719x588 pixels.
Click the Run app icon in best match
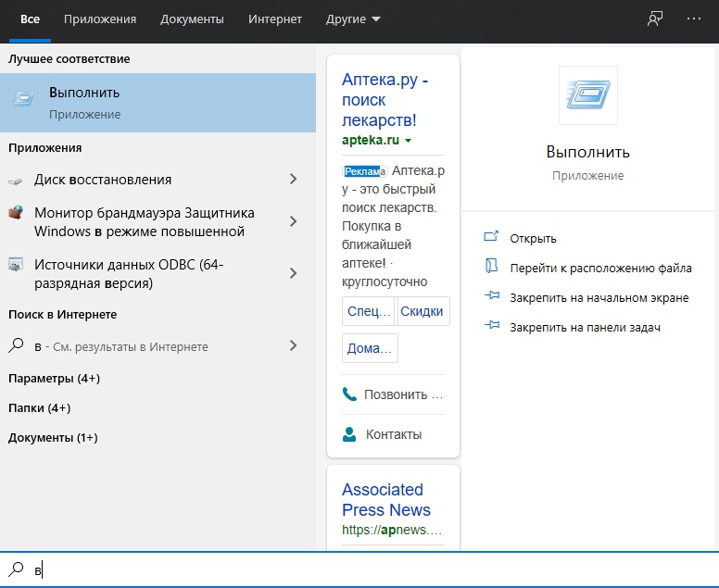point(23,98)
